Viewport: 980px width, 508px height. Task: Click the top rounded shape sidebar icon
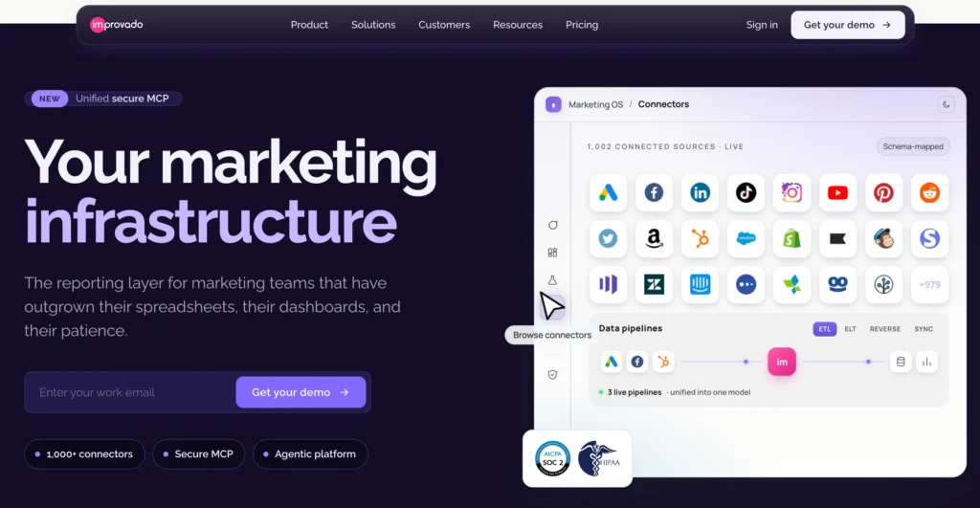(x=552, y=225)
